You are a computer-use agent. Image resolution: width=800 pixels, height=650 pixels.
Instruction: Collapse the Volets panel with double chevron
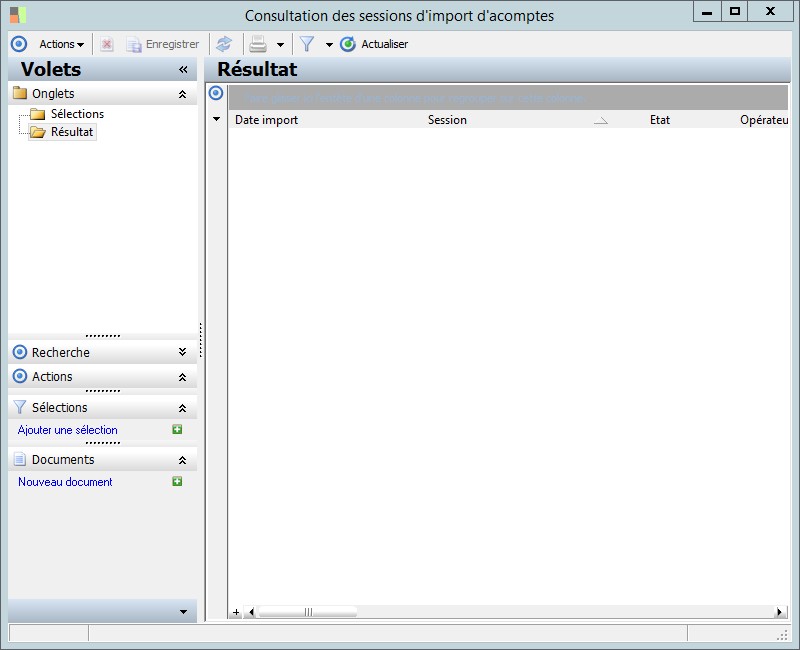coord(183,69)
